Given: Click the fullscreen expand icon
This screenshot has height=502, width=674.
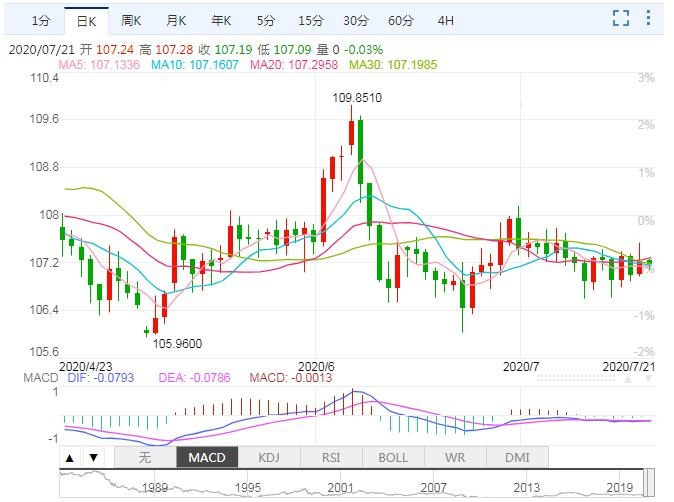Looking at the screenshot, I should pyautogui.click(x=621, y=18).
